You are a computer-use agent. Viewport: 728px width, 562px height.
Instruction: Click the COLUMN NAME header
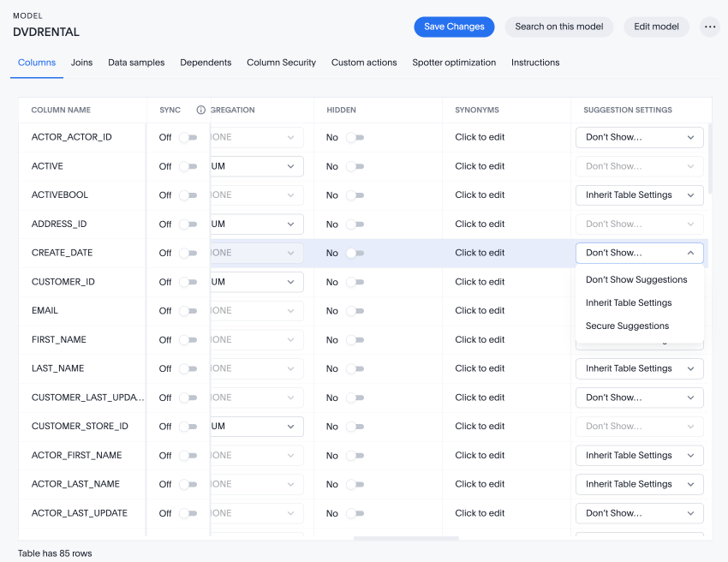tap(61, 110)
